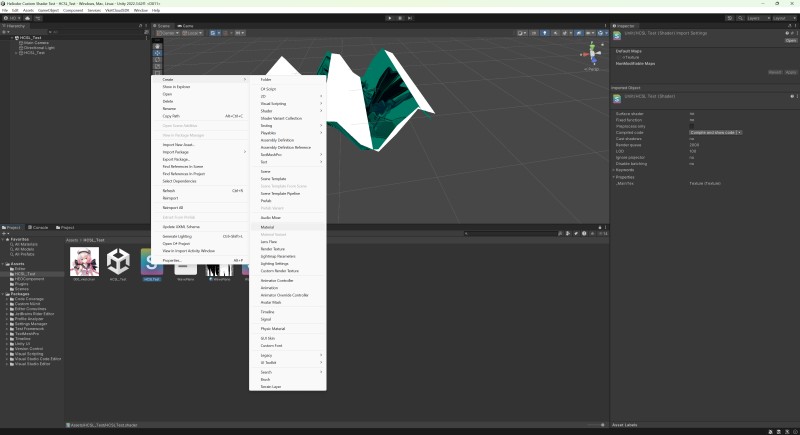Choose Animator Controller in Create submenu
Screen dimensions: 800x435
(288, 280)
